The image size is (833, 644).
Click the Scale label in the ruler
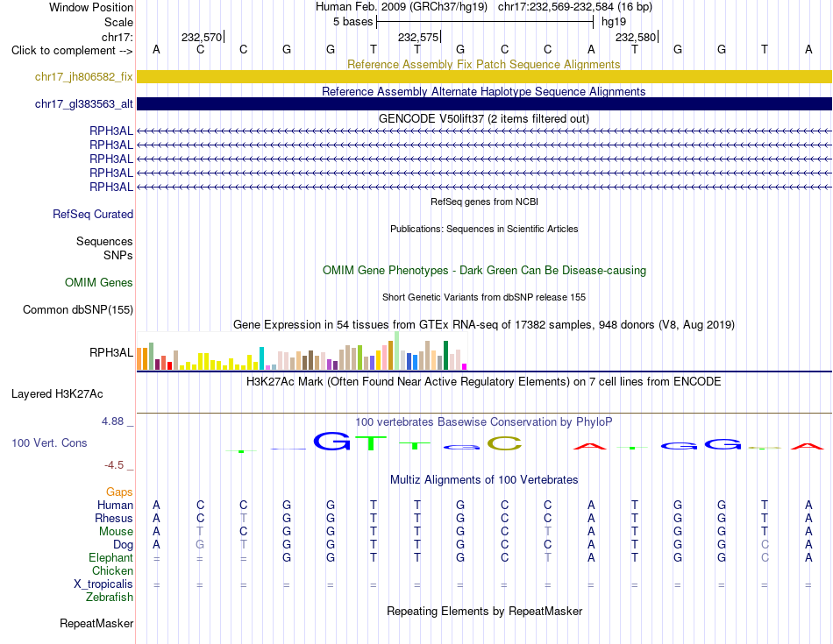pos(118,22)
